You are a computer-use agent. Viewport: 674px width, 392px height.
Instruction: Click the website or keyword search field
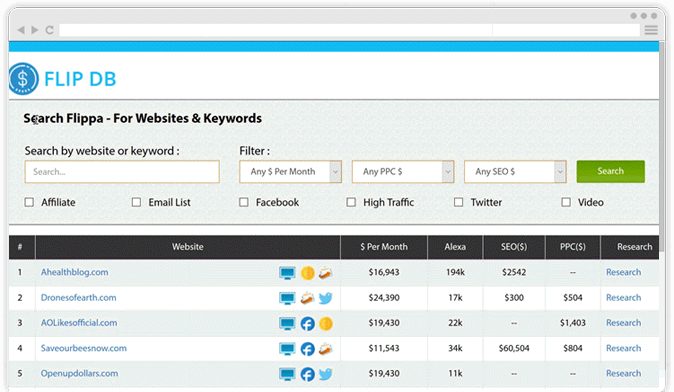(122, 172)
